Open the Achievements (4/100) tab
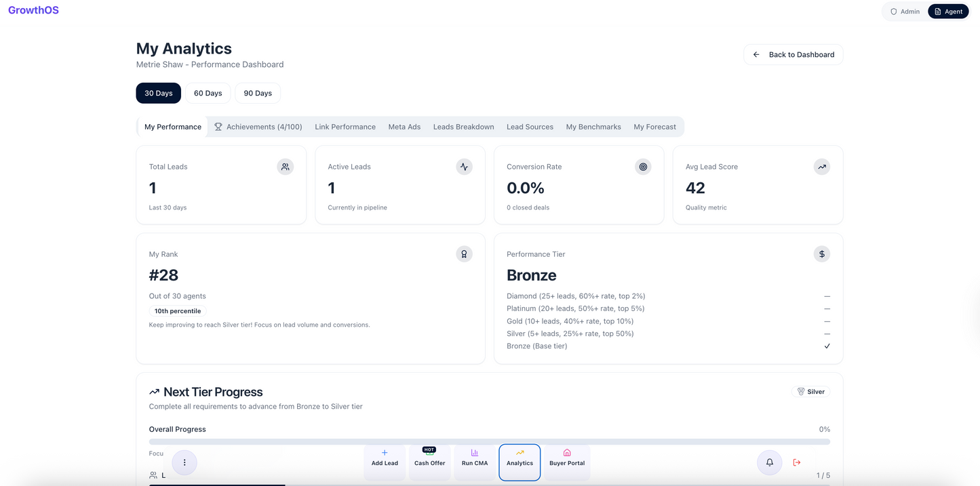This screenshot has width=980, height=486. tap(258, 127)
